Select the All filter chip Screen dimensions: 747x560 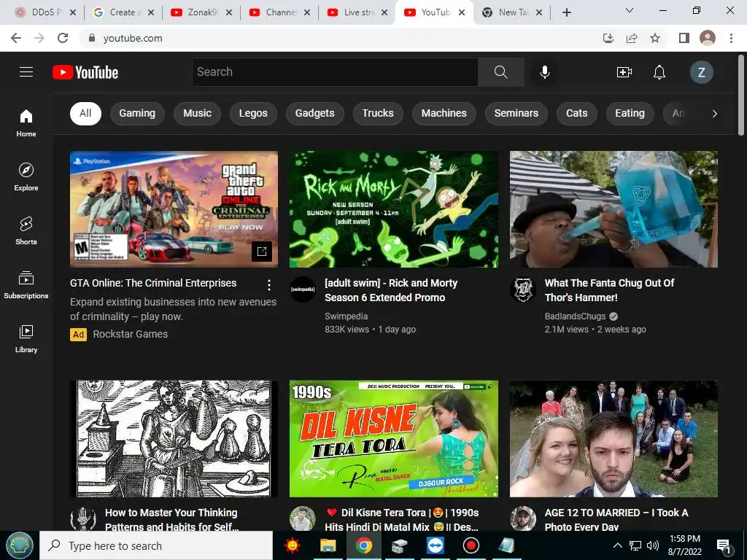point(85,113)
